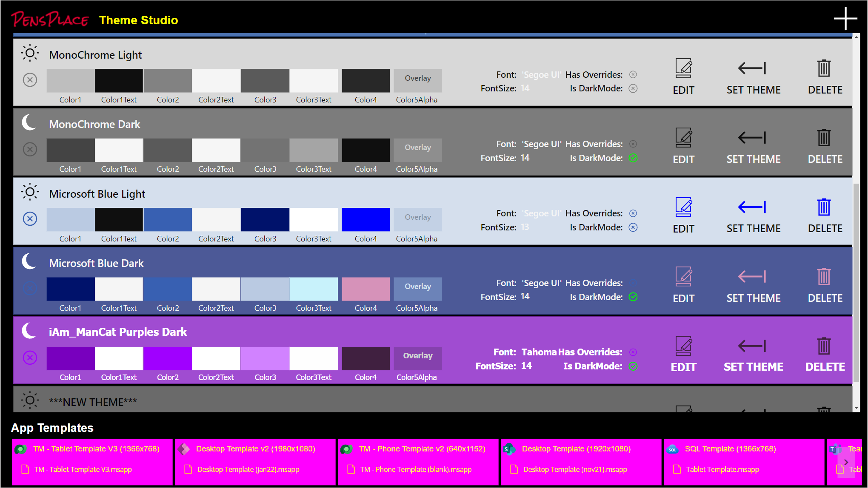868x488 pixels.
Task: Click sun icon next to Microsoft Blue Light
Action: click(30, 192)
